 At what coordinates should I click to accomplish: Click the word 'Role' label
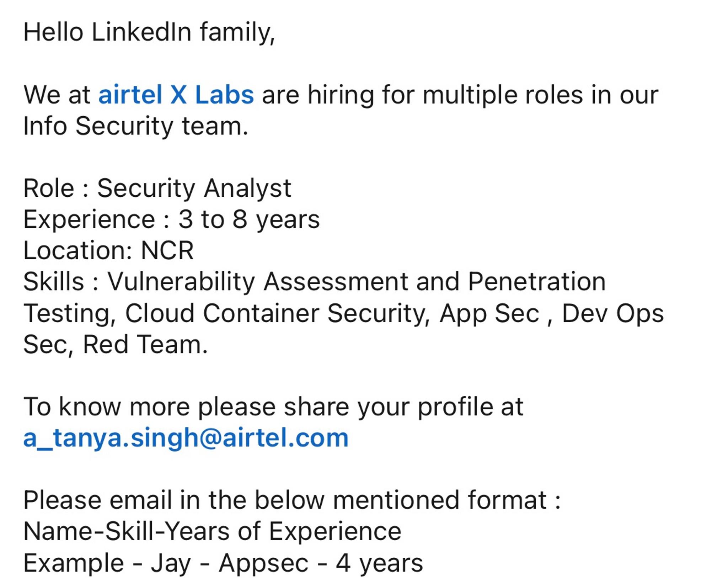click(49, 188)
